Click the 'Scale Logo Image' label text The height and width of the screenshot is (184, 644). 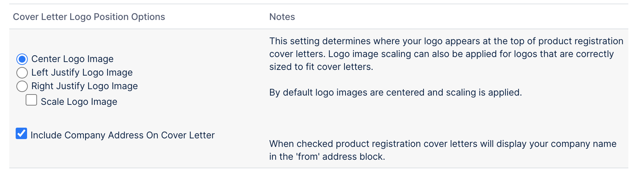click(x=79, y=102)
